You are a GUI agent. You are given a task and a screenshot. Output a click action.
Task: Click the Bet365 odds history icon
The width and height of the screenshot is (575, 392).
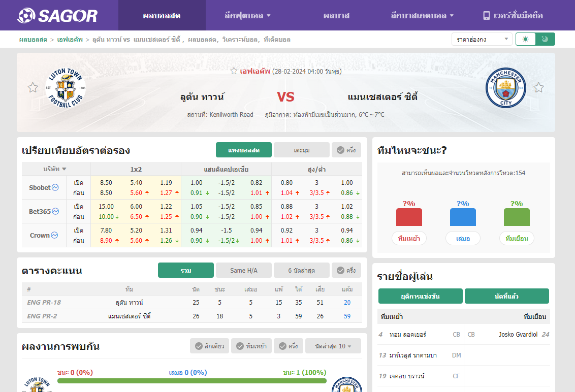click(x=55, y=211)
